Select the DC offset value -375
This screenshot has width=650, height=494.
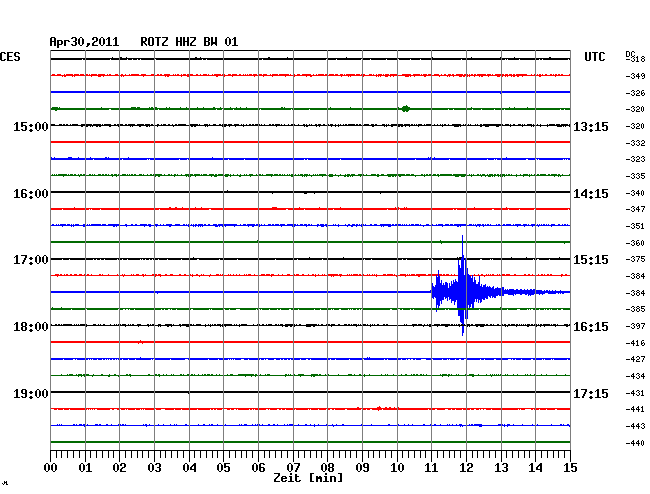coord(635,259)
